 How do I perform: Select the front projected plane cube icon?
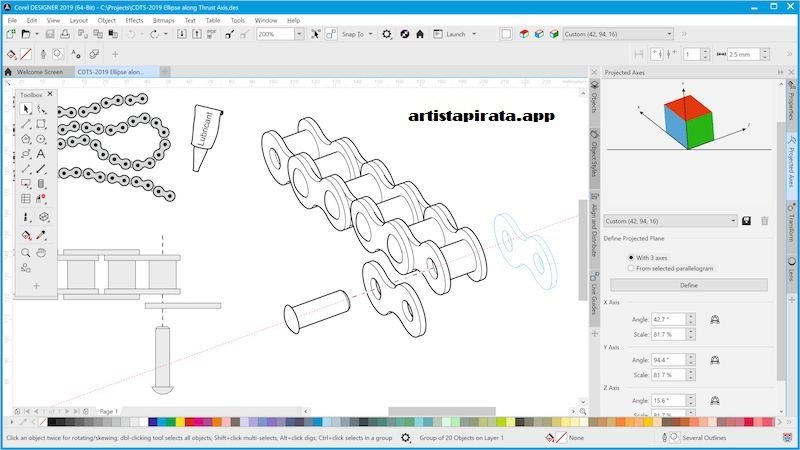pyautogui.click(x=539, y=34)
